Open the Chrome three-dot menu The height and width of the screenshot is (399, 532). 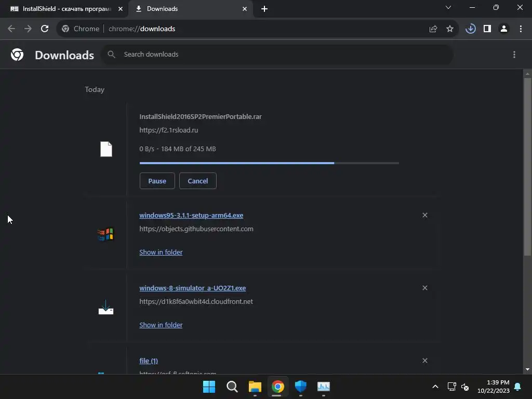521,29
